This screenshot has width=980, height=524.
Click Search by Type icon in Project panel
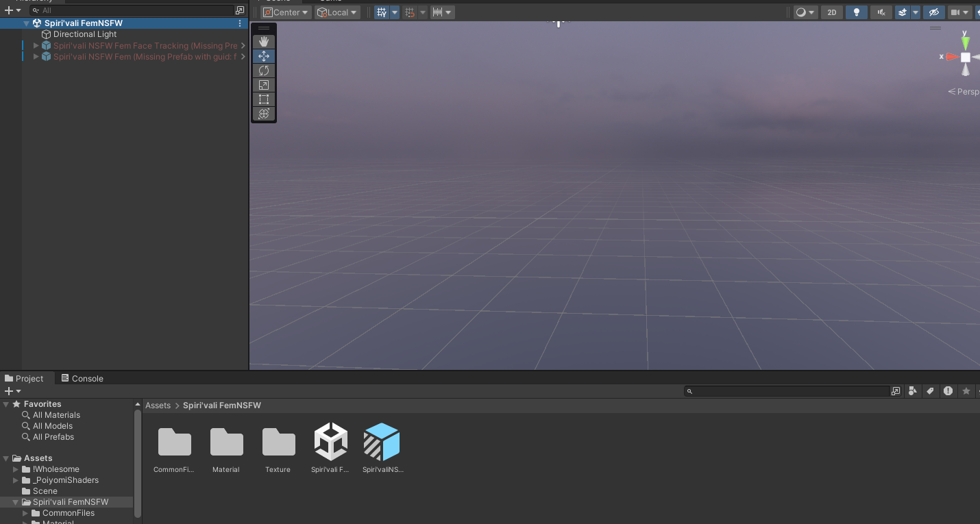[913, 391]
